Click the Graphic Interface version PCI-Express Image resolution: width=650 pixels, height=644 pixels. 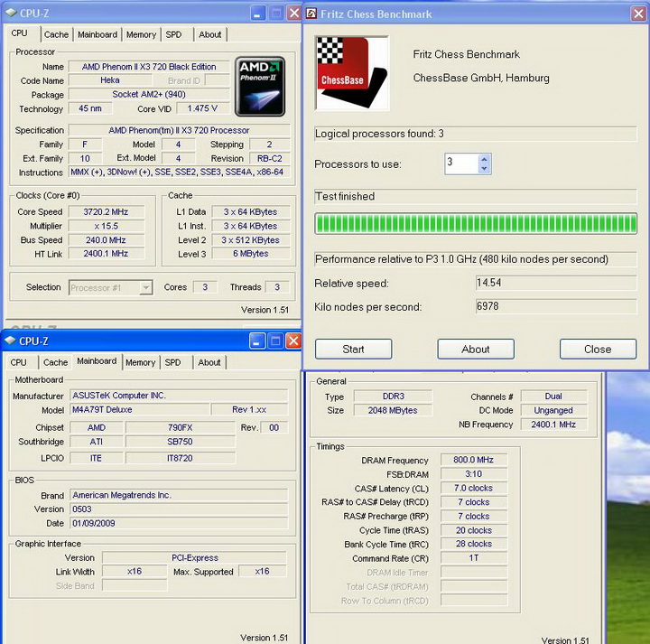point(194,558)
